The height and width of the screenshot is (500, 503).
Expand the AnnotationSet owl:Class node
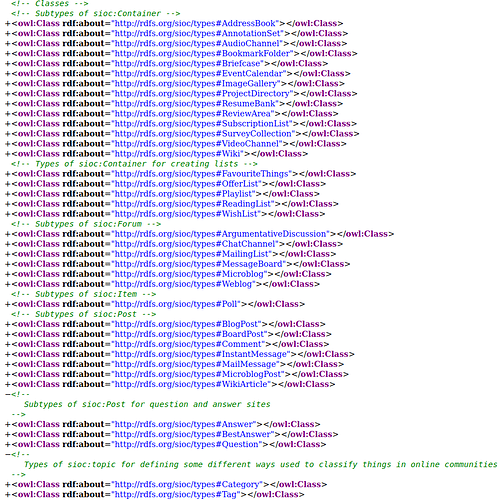point(8,34)
